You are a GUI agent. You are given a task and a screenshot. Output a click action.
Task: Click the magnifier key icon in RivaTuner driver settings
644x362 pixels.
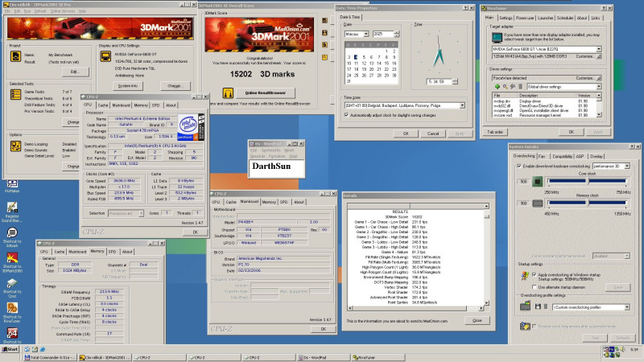pyautogui.click(x=505, y=87)
